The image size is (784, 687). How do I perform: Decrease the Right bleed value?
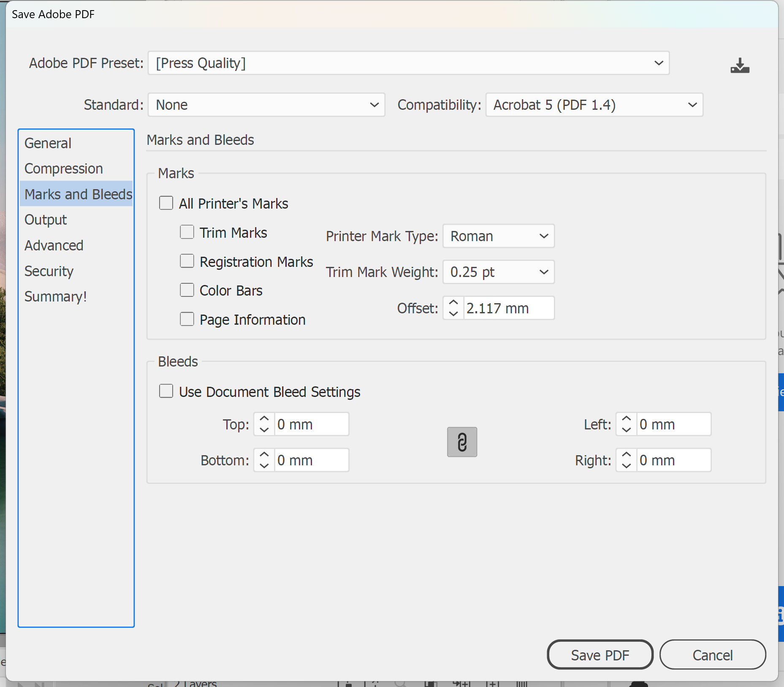pos(627,466)
